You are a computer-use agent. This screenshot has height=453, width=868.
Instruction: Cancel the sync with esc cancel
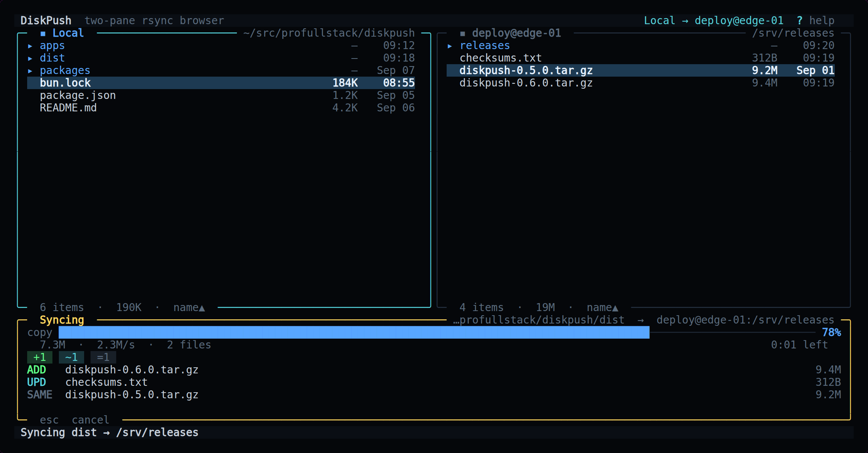75,420
